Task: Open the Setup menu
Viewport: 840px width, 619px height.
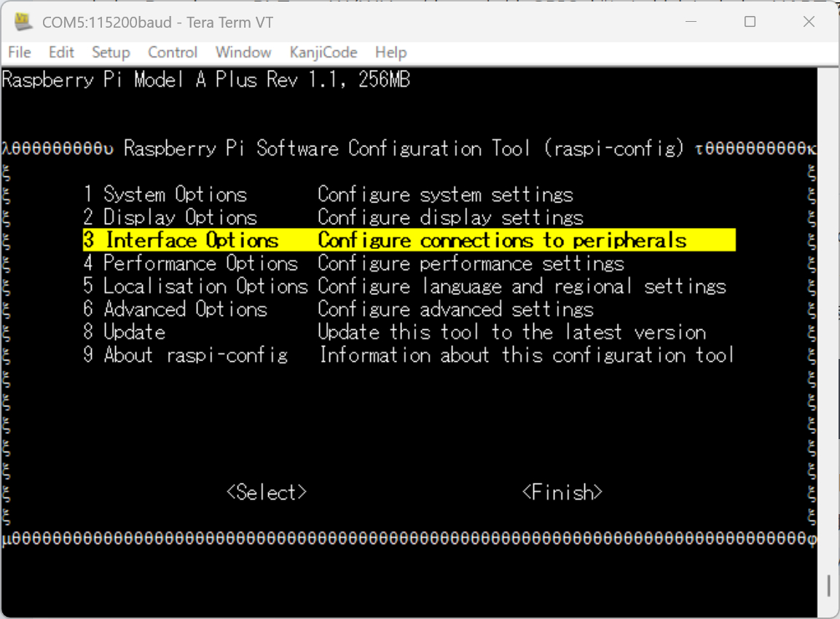Action: pyautogui.click(x=111, y=52)
